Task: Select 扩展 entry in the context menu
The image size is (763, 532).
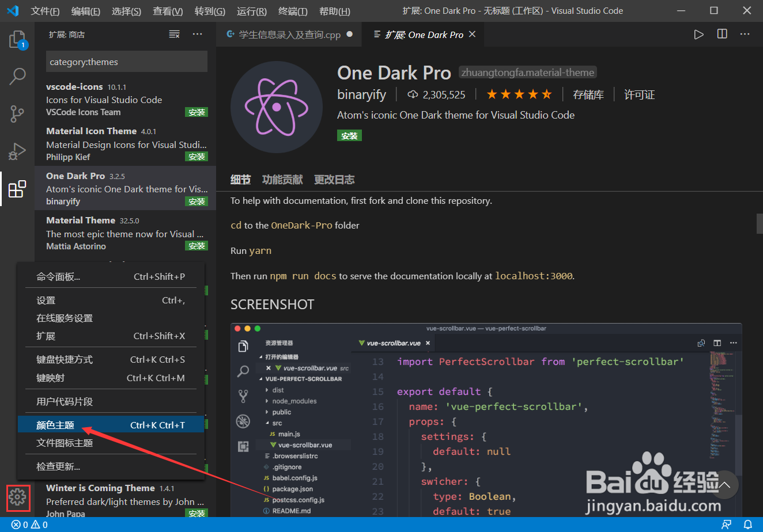Action: pyautogui.click(x=111, y=336)
